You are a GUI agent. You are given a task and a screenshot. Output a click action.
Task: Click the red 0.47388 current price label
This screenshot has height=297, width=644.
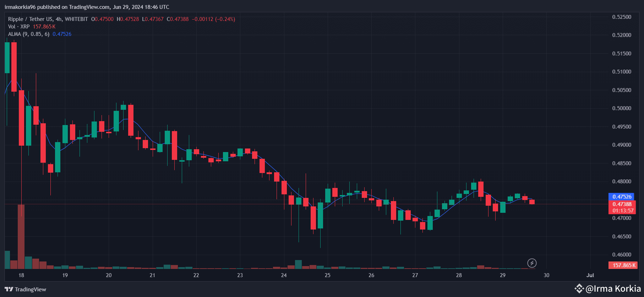coord(622,204)
